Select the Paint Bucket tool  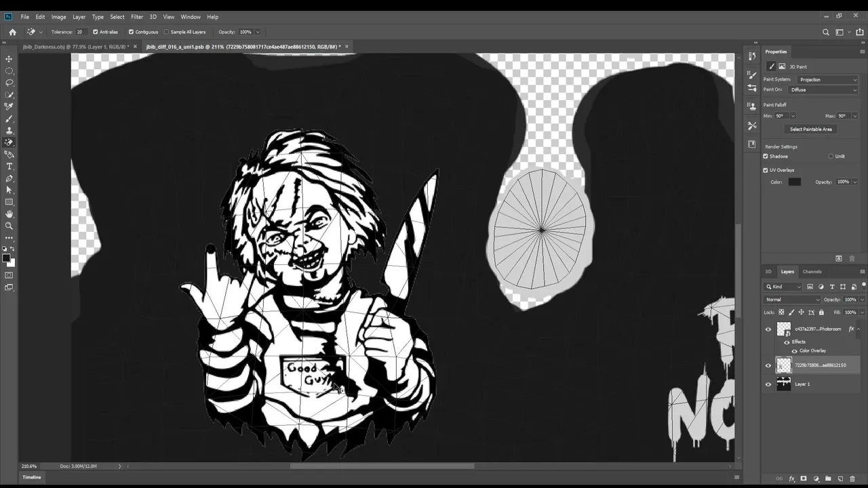pyautogui.click(x=9, y=155)
